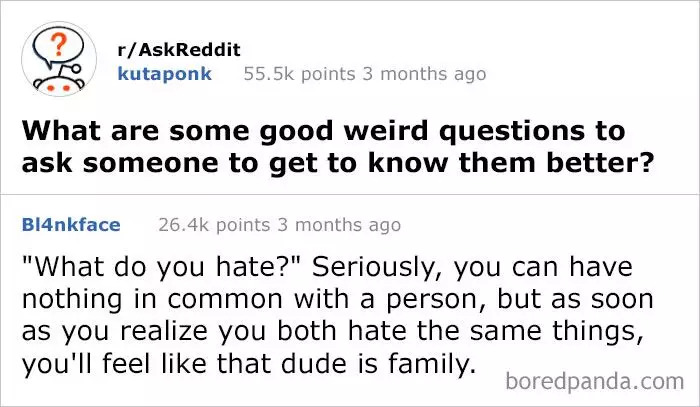700x407 pixels.
Task: Click the 55.5k points post score
Action: click(300, 74)
